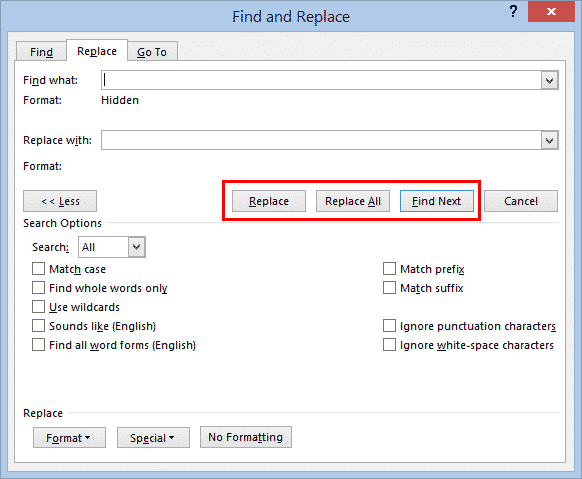Tick the Match prefix checkbox

(389, 269)
